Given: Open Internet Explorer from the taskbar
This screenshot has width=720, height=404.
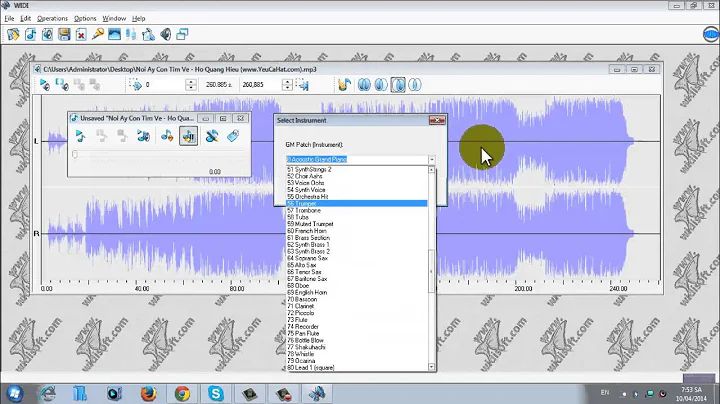Looking at the screenshot, I should point(48,394).
